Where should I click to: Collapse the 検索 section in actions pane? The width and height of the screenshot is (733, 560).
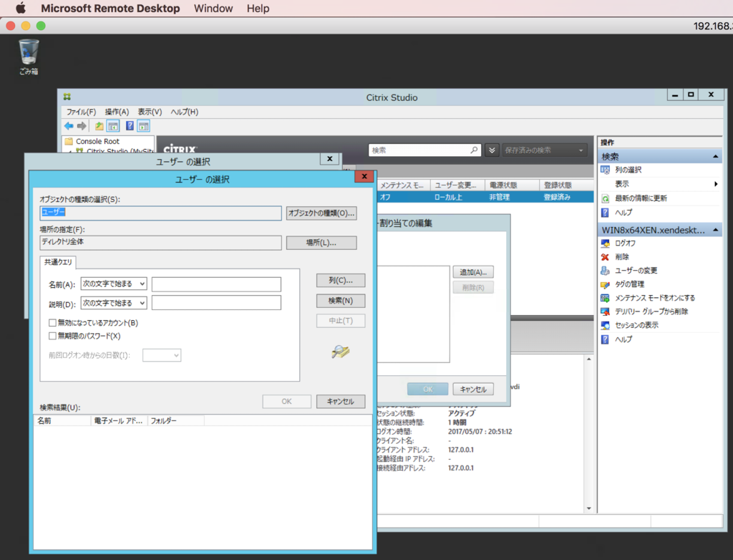coord(715,156)
